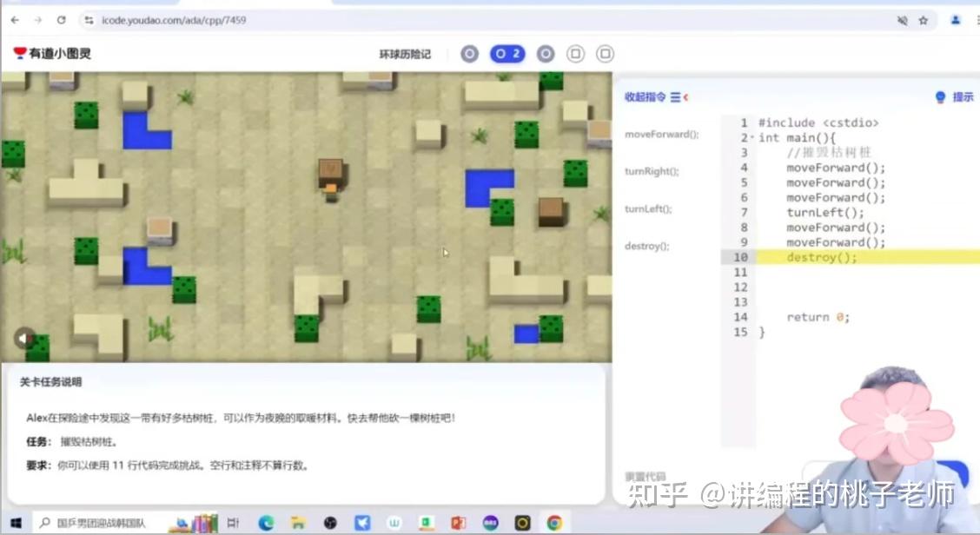This screenshot has height=535, width=980.
Task: Click the muted speaker icon in the address bar
Action: [x=902, y=21]
